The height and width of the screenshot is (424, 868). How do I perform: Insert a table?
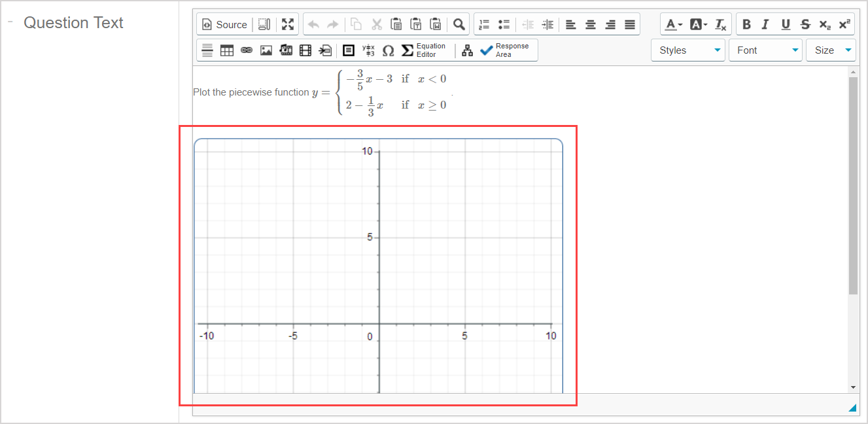pos(227,50)
